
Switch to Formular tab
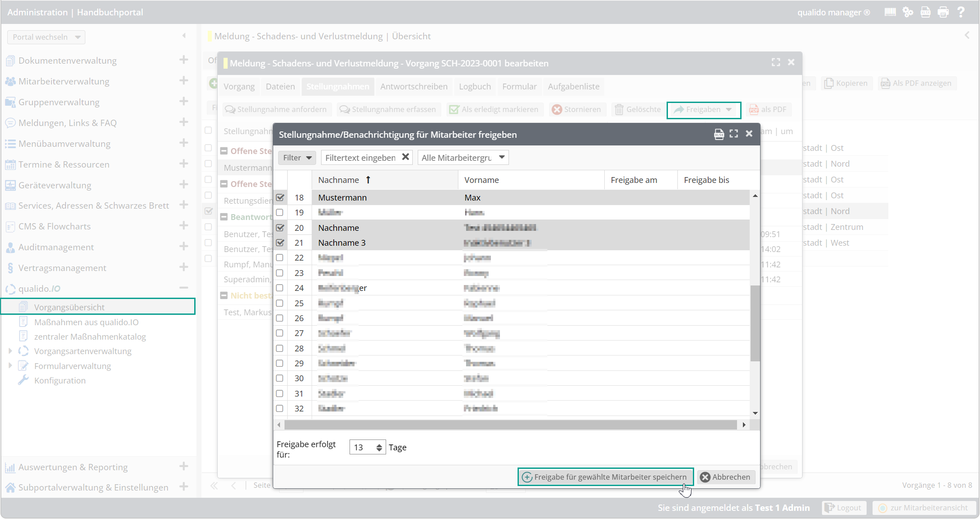pos(519,86)
